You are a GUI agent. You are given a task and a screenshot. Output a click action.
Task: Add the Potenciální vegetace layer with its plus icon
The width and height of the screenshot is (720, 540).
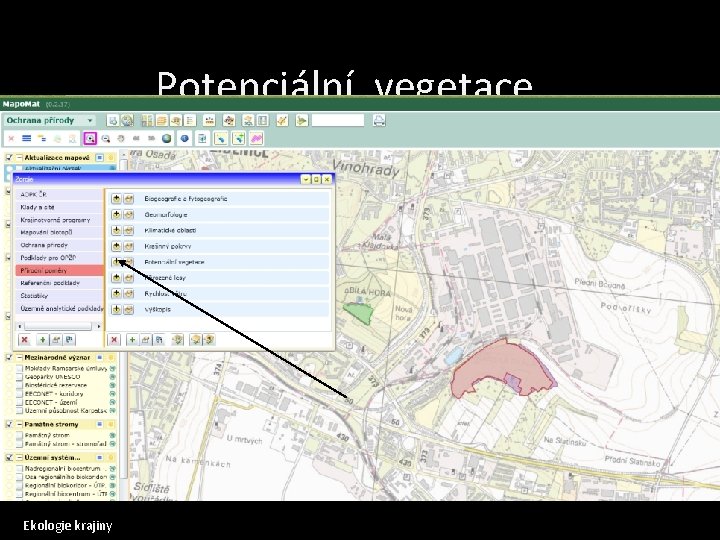tap(116, 262)
